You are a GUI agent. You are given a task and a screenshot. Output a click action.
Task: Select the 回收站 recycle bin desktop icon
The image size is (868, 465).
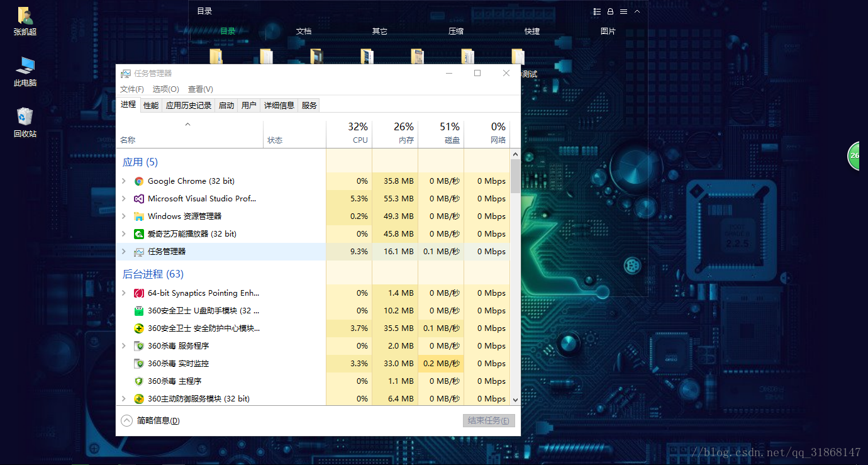click(25, 123)
